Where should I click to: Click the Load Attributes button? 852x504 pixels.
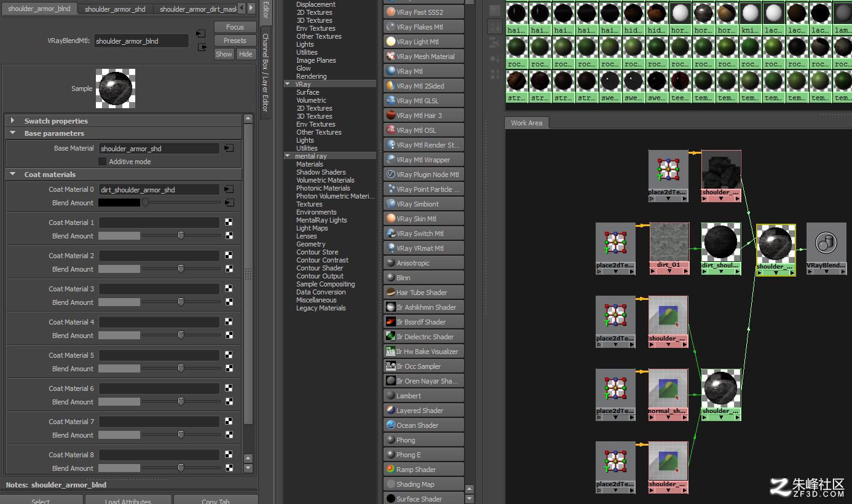click(x=128, y=500)
